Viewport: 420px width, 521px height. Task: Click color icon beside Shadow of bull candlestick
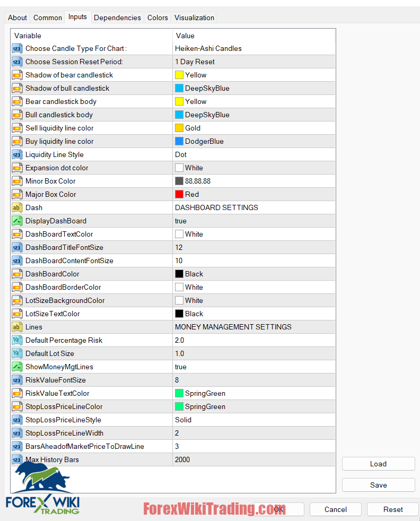17,89
